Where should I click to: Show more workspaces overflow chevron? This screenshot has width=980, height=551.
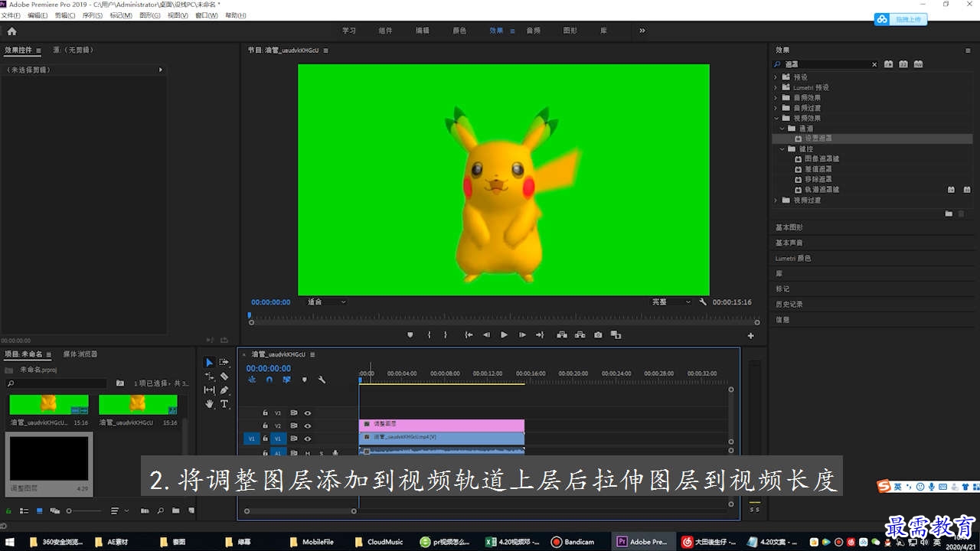[x=642, y=31]
